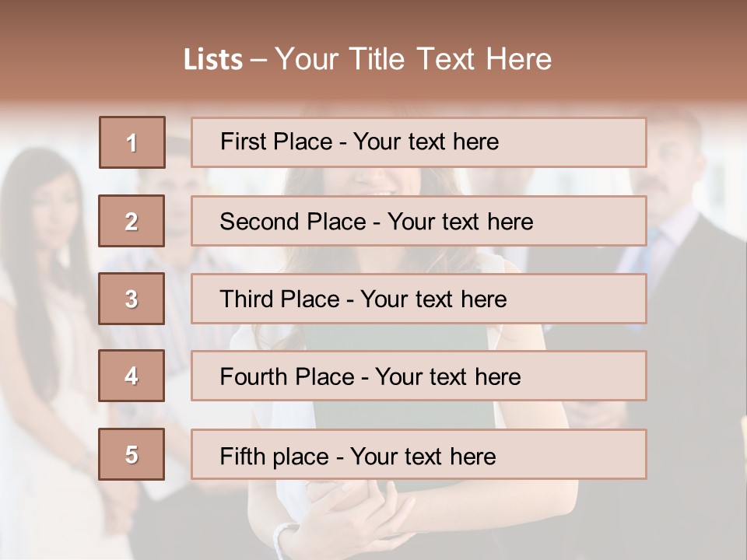The height and width of the screenshot is (560, 747).
Task: Click the words Fifth place
Action: pos(275,457)
